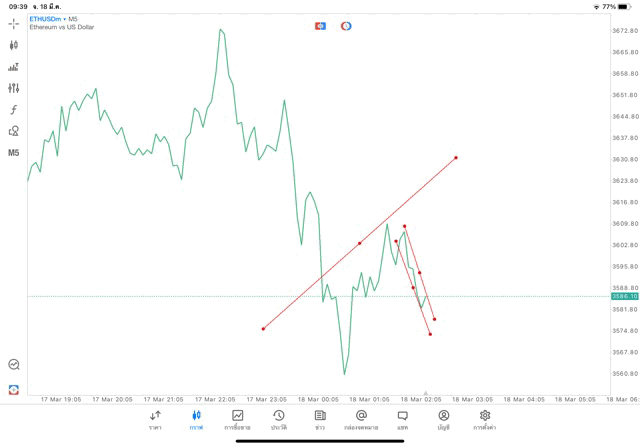This screenshot has width=640, height=447.
Task: Click the magnifier chart icon in sidebar
Action: point(14,364)
